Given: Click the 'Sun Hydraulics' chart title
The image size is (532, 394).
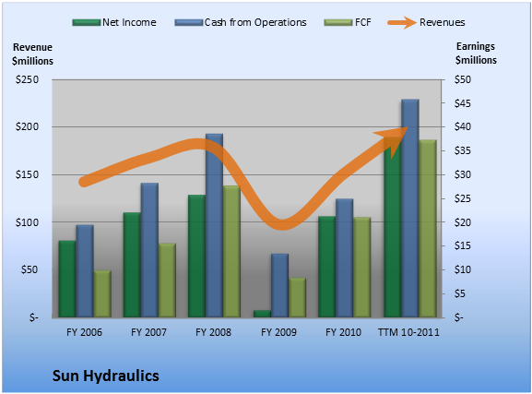Looking at the screenshot, I should click(105, 376).
